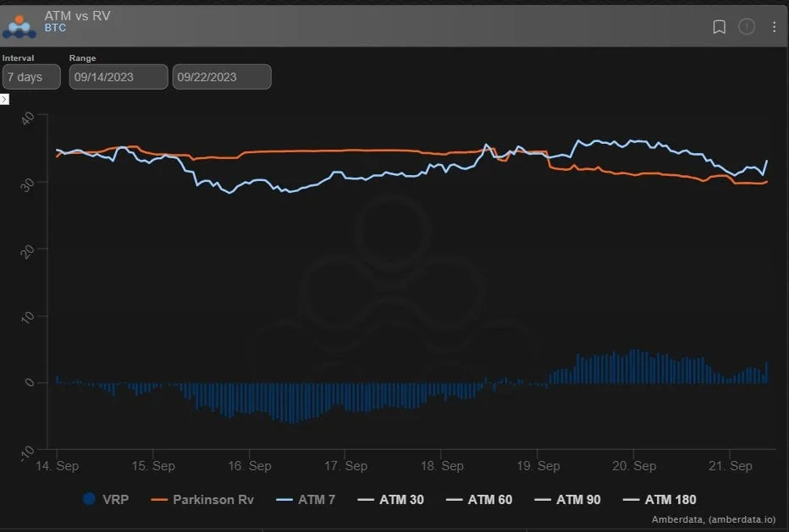Click the "19. Sep" axis label
The height and width of the screenshot is (532, 789).
pos(538,466)
